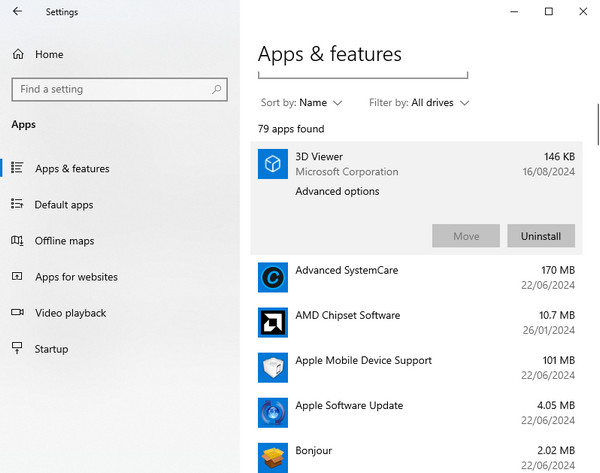The height and width of the screenshot is (473, 600).
Task: Go back using the Settings back arrow
Action: pos(17,11)
